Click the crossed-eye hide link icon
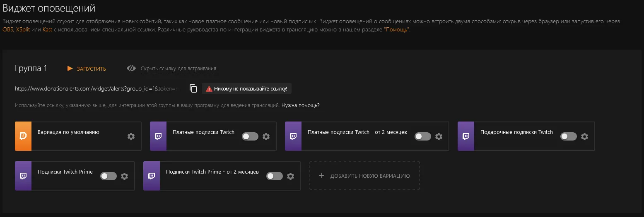 point(131,68)
